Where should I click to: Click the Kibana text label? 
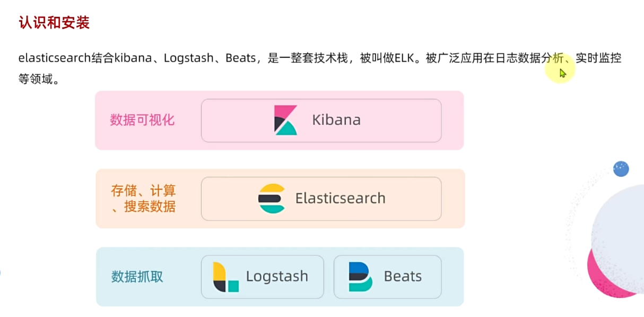pyautogui.click(x=336, y=120)
